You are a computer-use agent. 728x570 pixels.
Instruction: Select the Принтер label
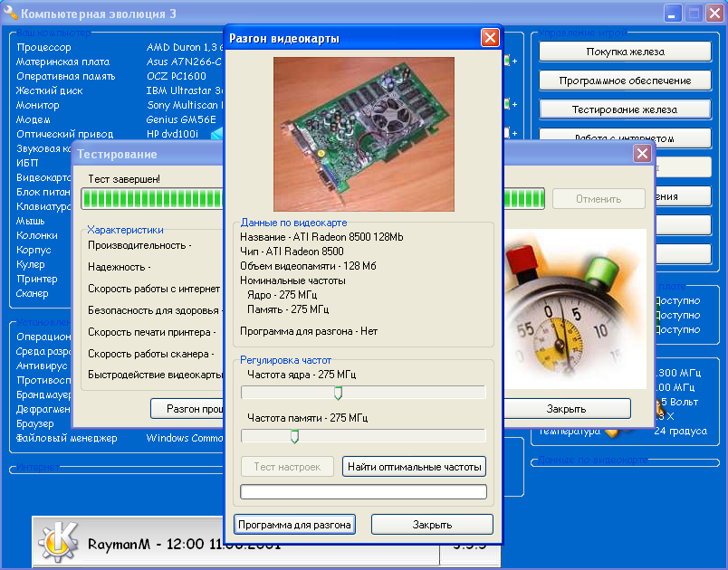[x=37, y=279]
